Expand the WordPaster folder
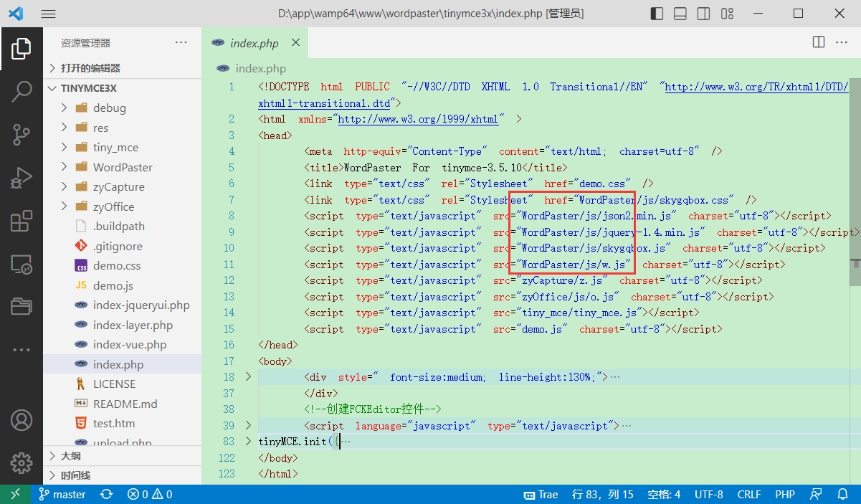861x504 pixels. [123, 167]
